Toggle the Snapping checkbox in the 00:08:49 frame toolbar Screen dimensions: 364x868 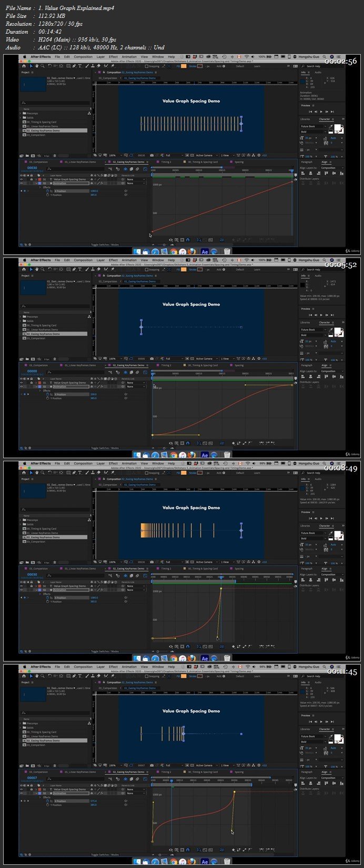coord(146,473)
